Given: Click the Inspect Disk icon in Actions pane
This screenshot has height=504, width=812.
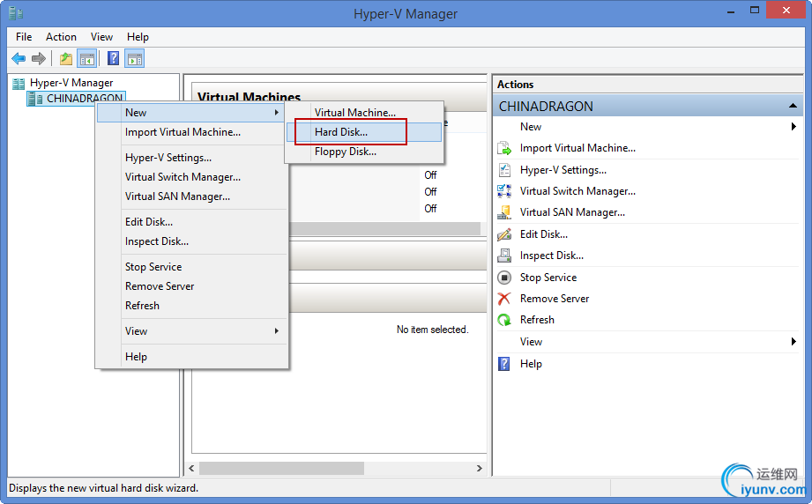Looking at the screenshot, I should [x=504, y=256].
